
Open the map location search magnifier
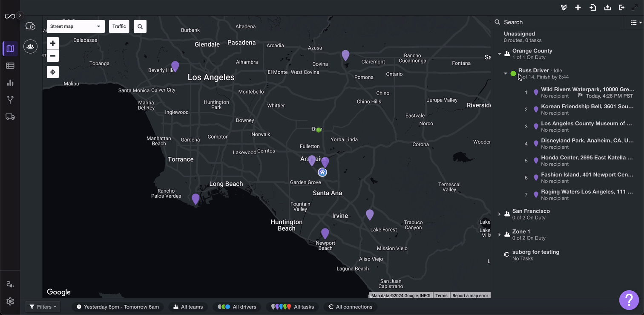pos(140,26)
